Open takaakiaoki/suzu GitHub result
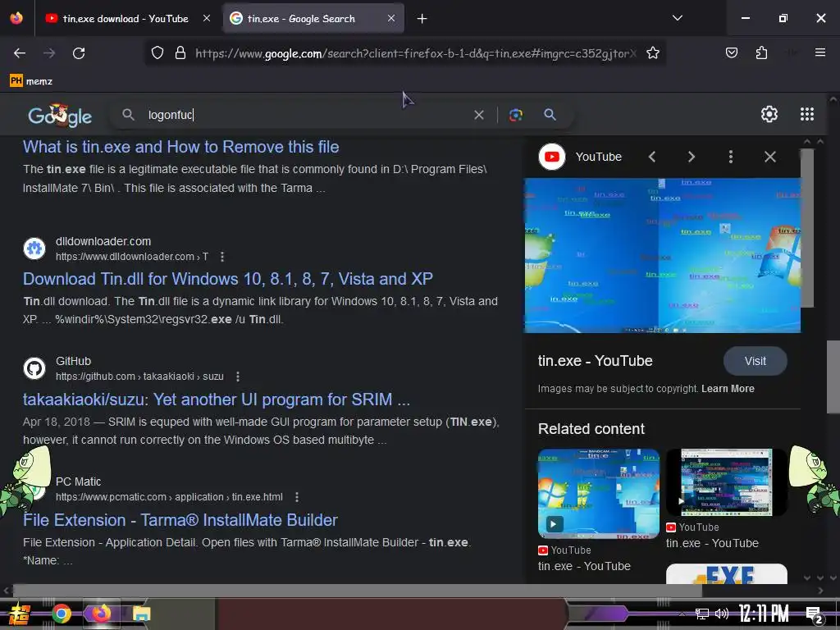The height and width of the screenshot is (630, 840). click(x=217, y=399)
